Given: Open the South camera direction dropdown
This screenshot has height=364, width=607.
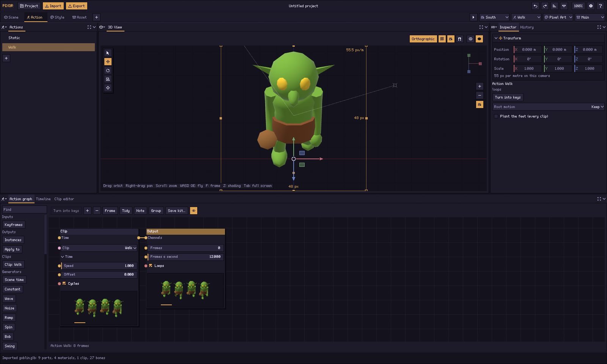Looking at the screenshot, I should (x=494, y=17).
